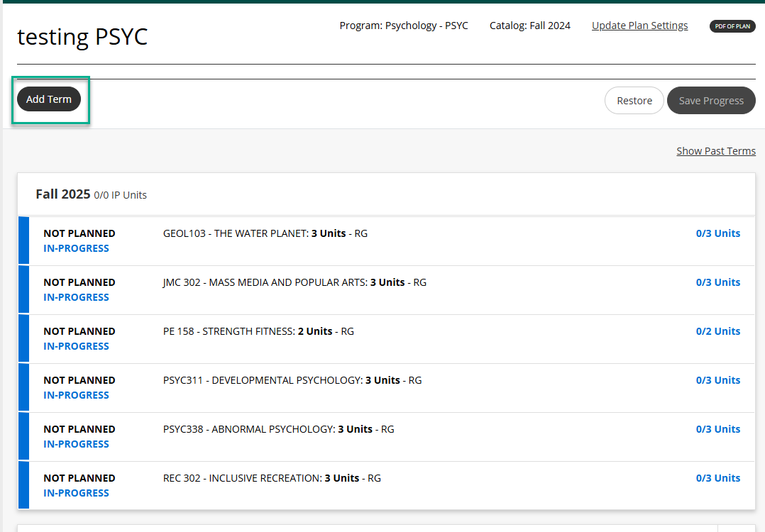Open GEOL103 The Water Planet course
The image size is (765, 532).
point(265,233)
